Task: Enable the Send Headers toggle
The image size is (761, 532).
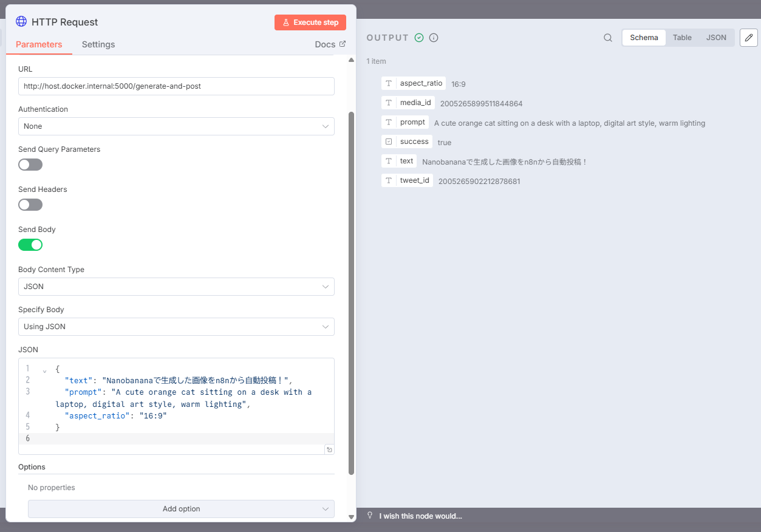Action: (x=30, y=205)
